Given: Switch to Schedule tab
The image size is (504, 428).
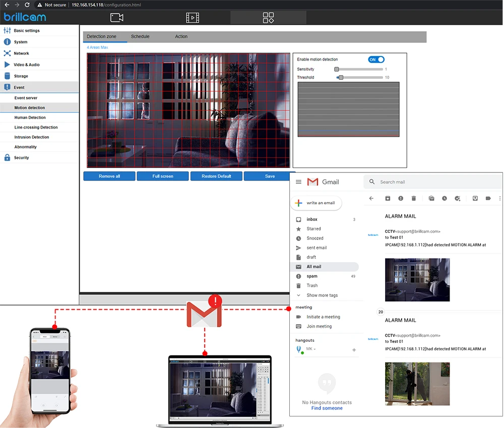Looking at the screenshot, I should pyautogui.click(x=140, y=37).
